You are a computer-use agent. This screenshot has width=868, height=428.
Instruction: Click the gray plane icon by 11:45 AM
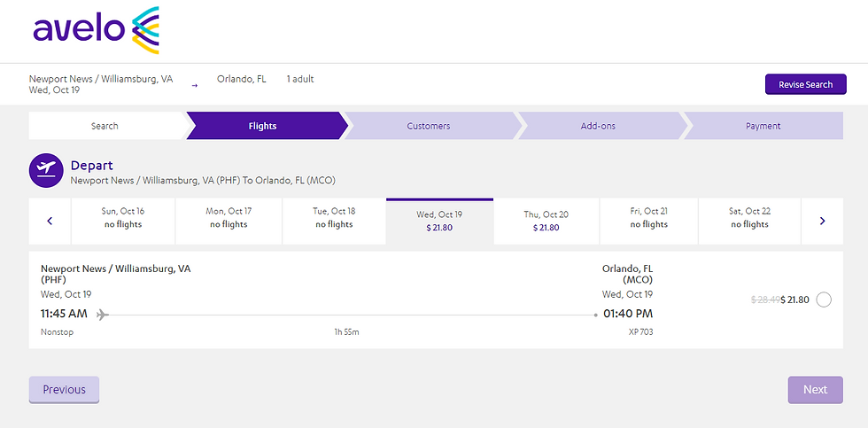(x=103, y=315)
